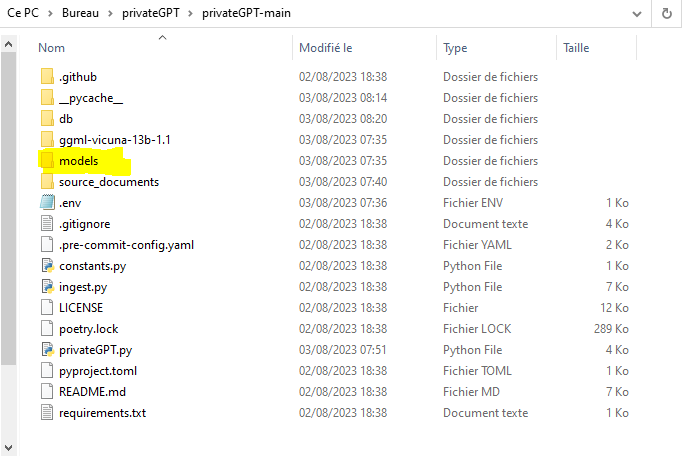Go to Ce PC in breadcrumb
The width and height of the screenshot is (682, 466).
point(23,14)
